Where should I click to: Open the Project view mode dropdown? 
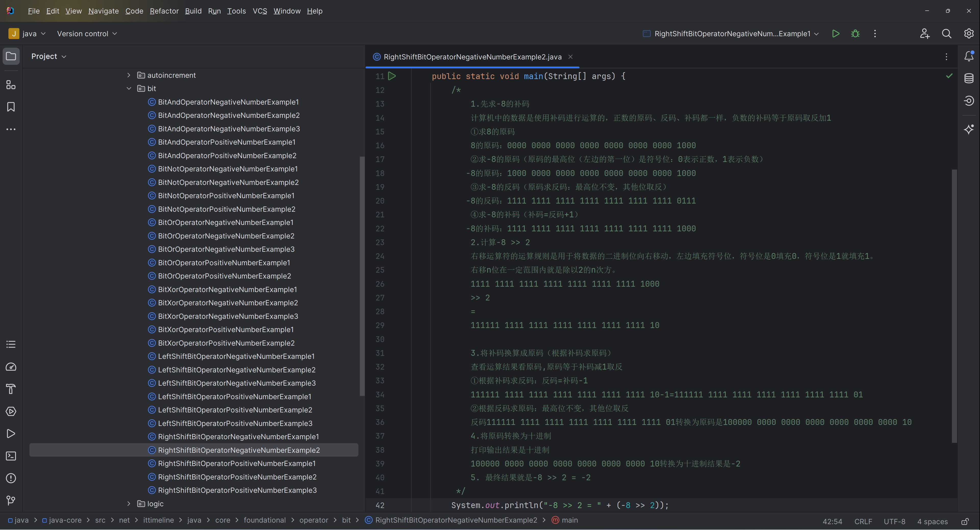point(49,56)
